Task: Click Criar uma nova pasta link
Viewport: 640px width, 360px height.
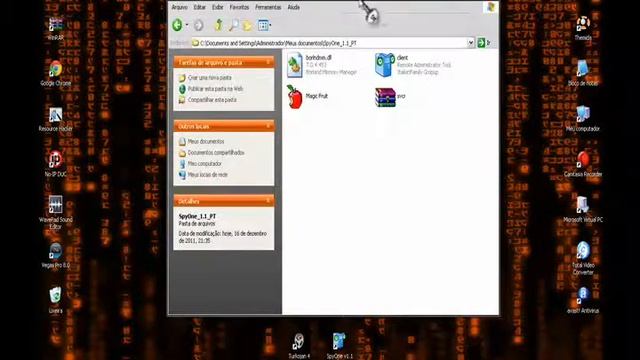Action: click(x=209, y=78)
